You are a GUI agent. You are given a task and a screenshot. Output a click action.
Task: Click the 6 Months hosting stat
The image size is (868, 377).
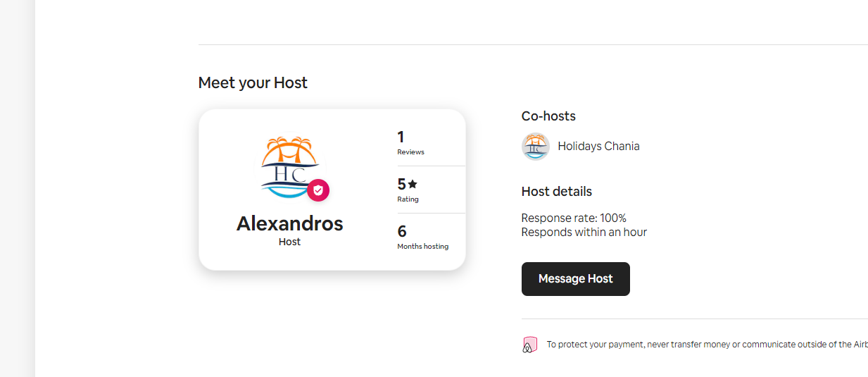coord(423,237)
